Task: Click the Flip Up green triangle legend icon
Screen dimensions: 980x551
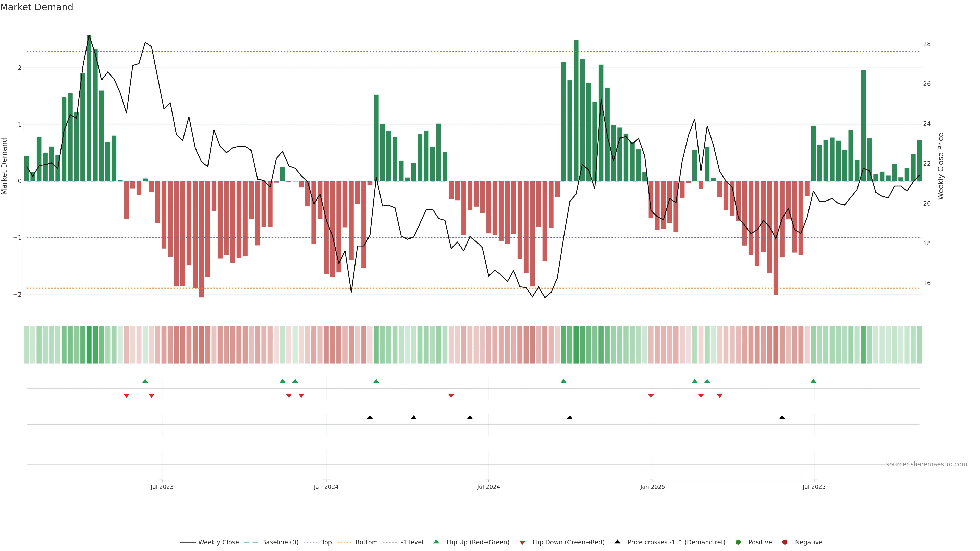Action: point(436,542)
